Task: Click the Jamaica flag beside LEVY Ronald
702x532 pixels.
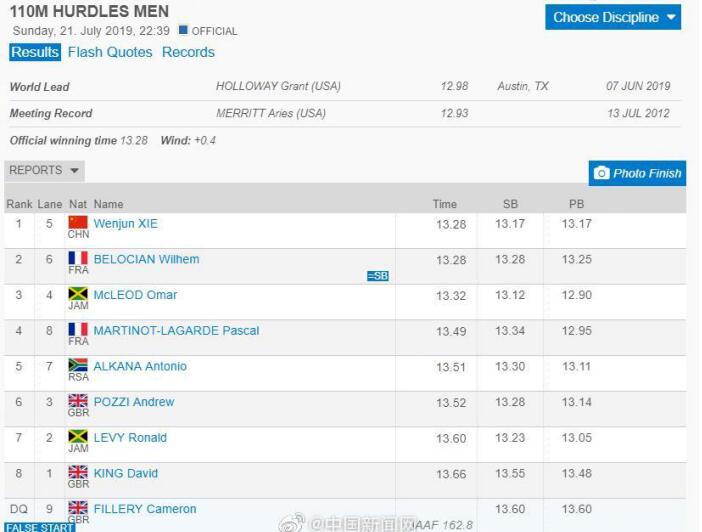Action: click(x=78, y=436)
